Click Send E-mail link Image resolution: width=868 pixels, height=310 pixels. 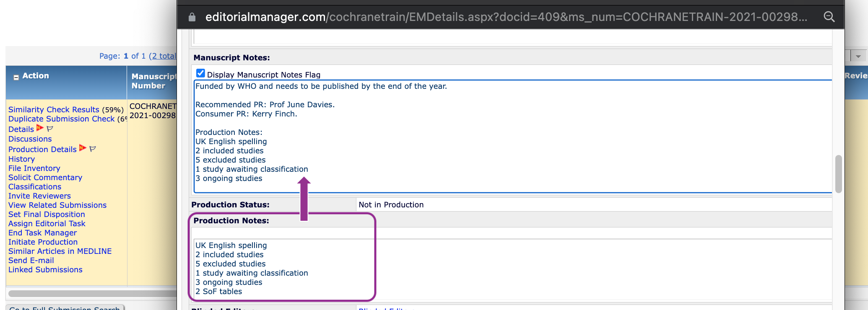31,261
